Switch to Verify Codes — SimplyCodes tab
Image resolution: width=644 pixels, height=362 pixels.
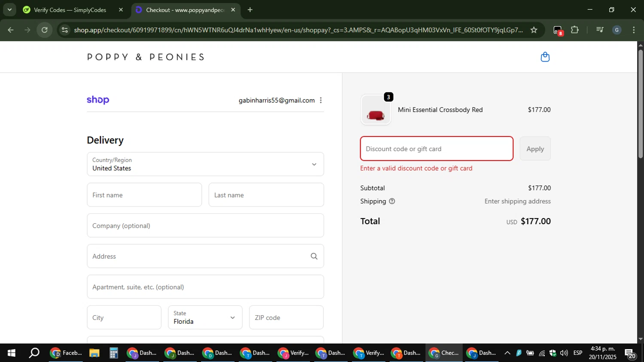pos(70,10)
